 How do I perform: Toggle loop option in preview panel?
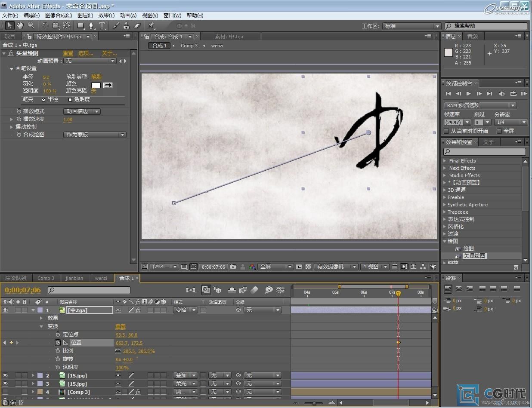(513, 93)
